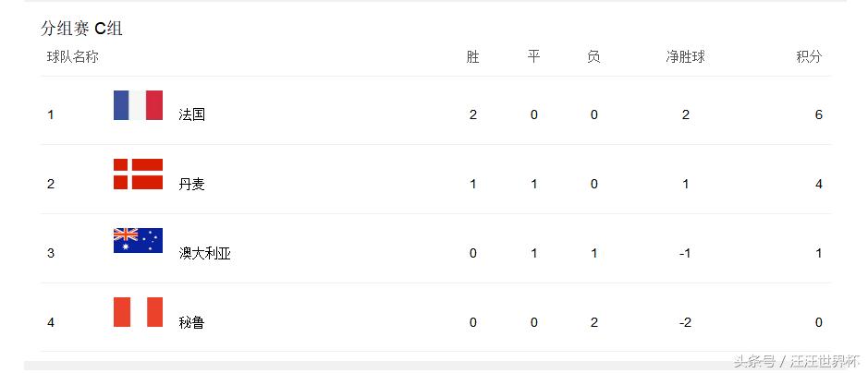Select the 澳大利亚 team name
Screen dimensions: 868x373
coord(204,253)
